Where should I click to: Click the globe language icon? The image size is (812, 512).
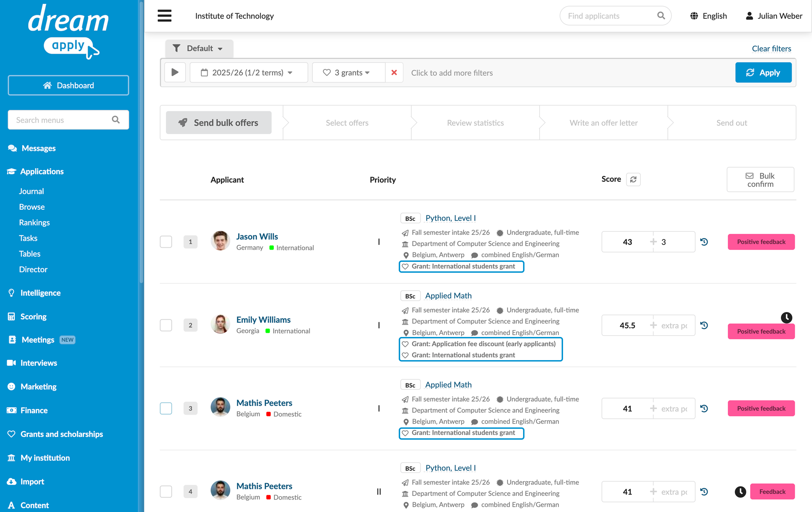pos(694,16)
